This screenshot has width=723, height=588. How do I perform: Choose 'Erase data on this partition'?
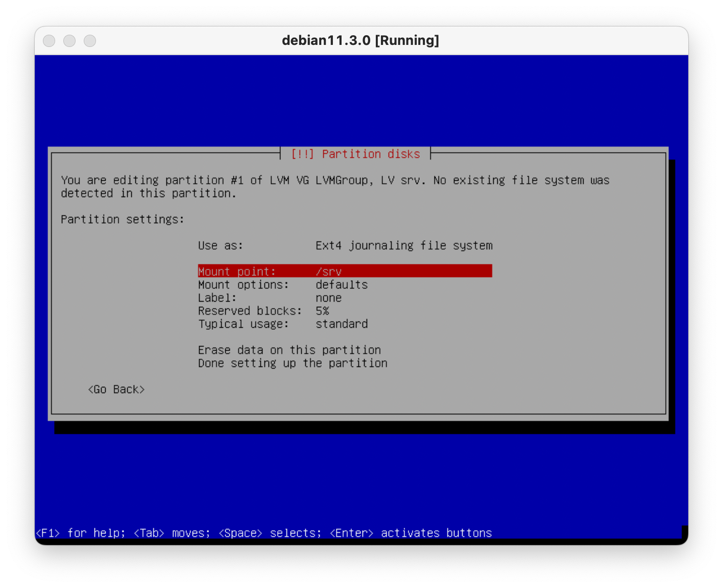click(289, 350)
